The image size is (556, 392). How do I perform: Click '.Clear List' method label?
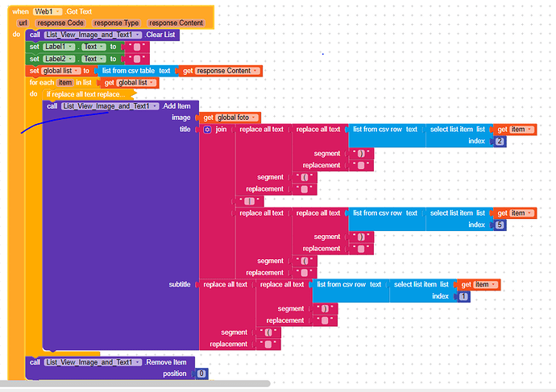(160, 35)
